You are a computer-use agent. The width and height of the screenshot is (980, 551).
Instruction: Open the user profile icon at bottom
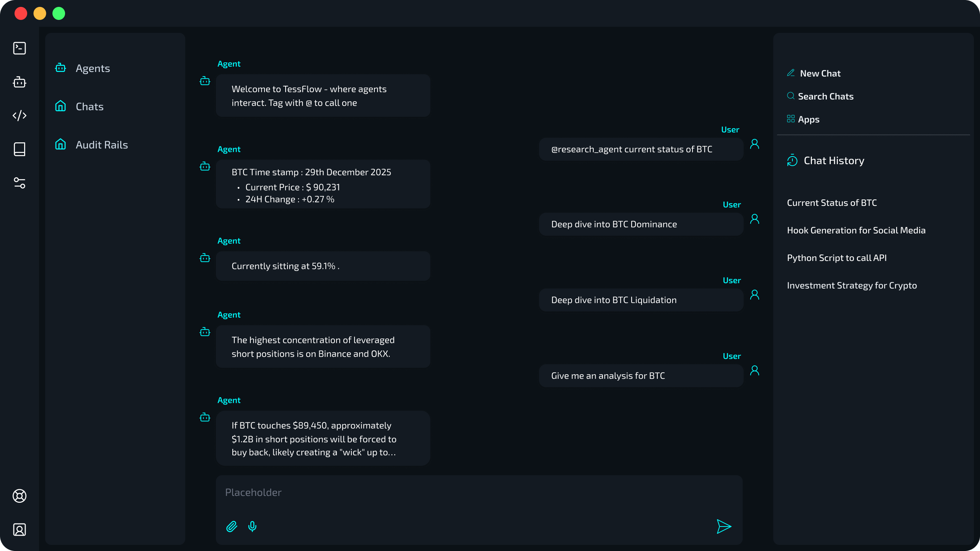coord(20,530)
